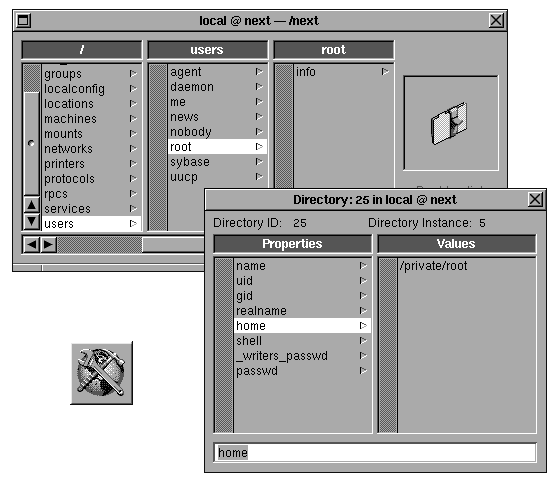This screenshot has height=486, width=558.
Task: Select the shell property
Action: [302, 340]
